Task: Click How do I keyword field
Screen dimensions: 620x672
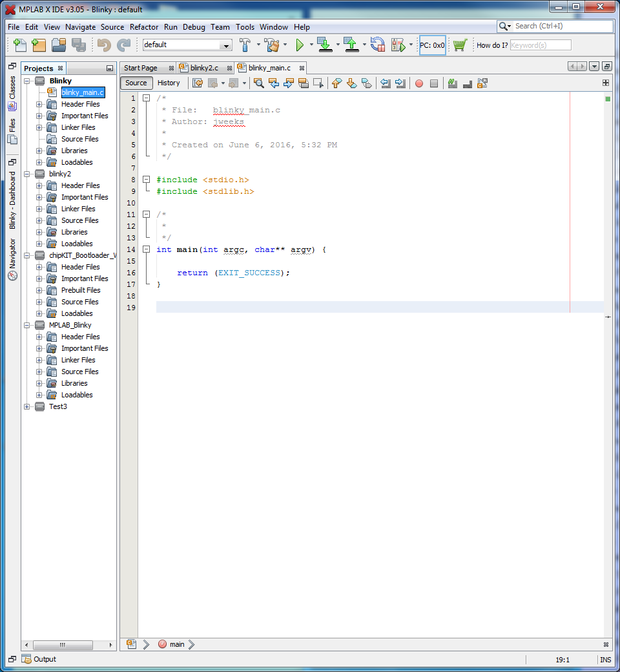Action: click(x=541, y=45)
